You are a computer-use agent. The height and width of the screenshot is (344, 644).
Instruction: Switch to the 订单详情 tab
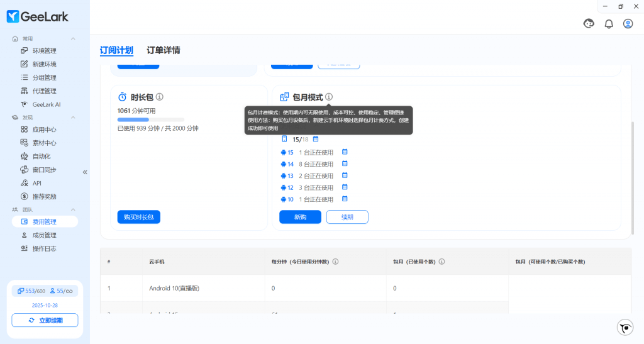(x=164, y=50)
